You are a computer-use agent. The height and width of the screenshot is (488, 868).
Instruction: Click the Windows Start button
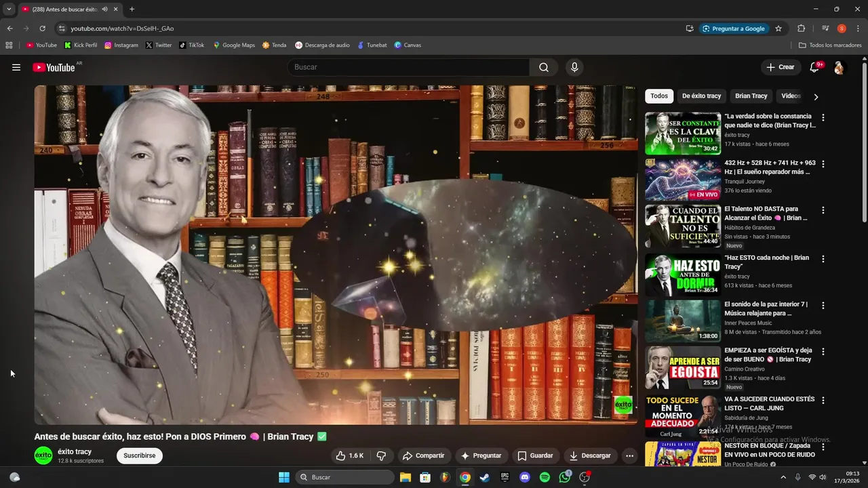(284, 477)
